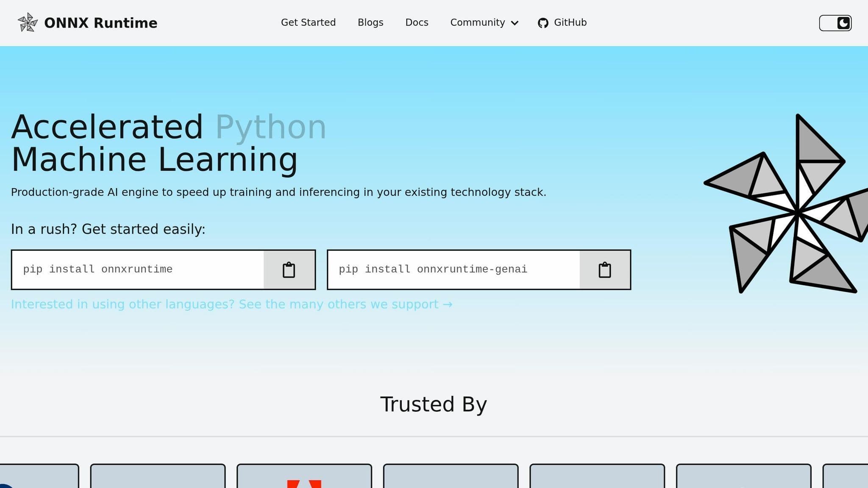Click the moon icon in theme switch
Viewport: 868px width, 488px height.
(x=843, y=23)
